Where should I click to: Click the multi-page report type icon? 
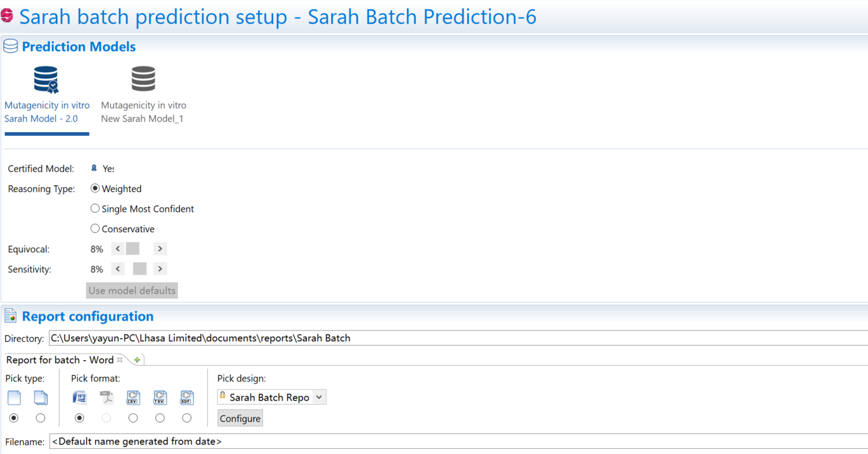pos(41,398)
